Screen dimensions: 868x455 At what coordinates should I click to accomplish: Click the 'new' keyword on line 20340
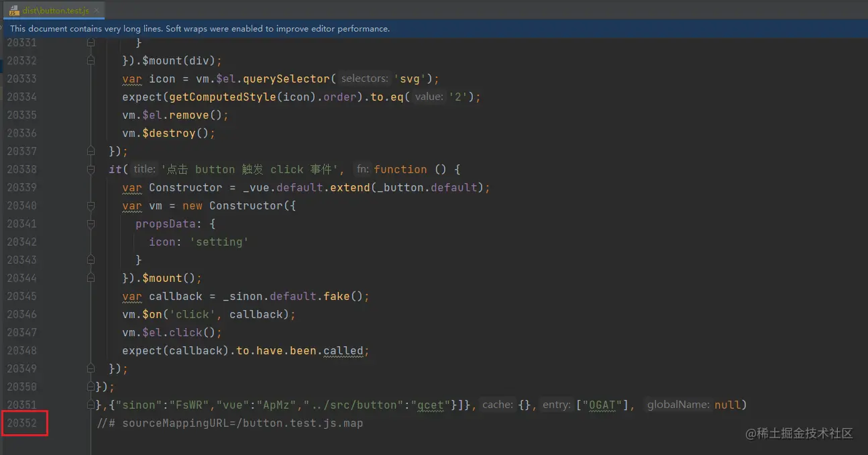point(193,205)
